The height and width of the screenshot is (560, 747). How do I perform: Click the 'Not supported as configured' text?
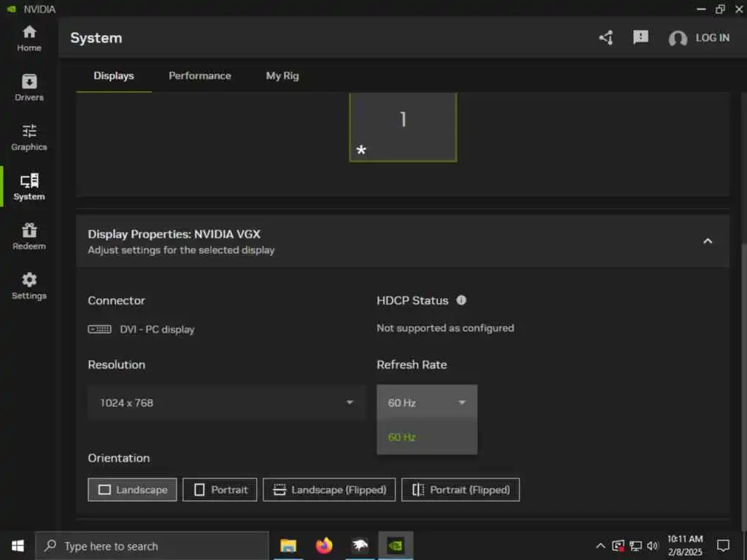coord(445,327)
